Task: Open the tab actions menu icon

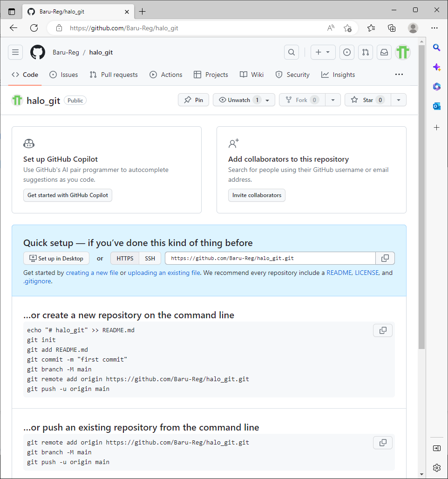Action: point(12,12)
